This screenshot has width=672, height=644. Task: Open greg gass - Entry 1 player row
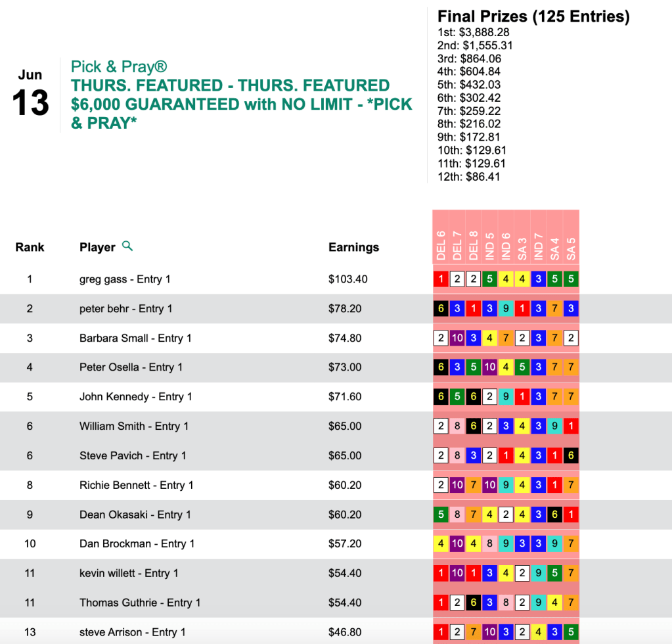point(125,279)
